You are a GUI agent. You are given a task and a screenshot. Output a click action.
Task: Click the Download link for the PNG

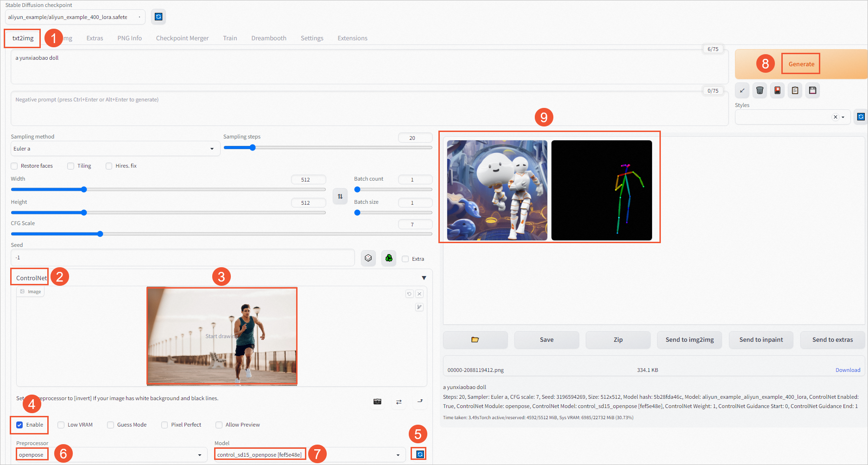[848, 370]
